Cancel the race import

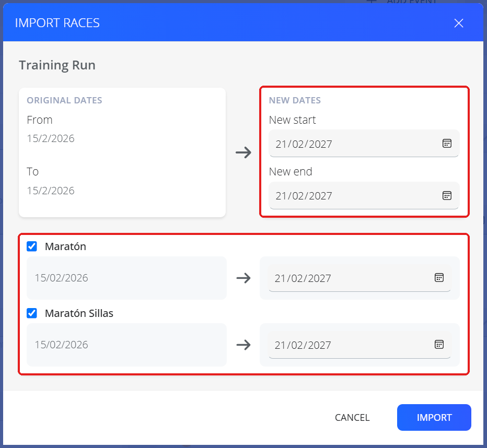[352, 417]
